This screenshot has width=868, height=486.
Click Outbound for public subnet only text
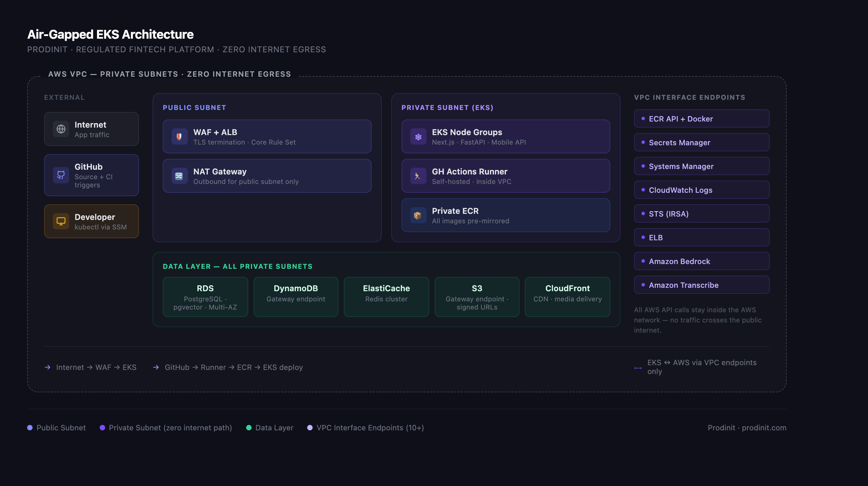(x=246, y=182)
